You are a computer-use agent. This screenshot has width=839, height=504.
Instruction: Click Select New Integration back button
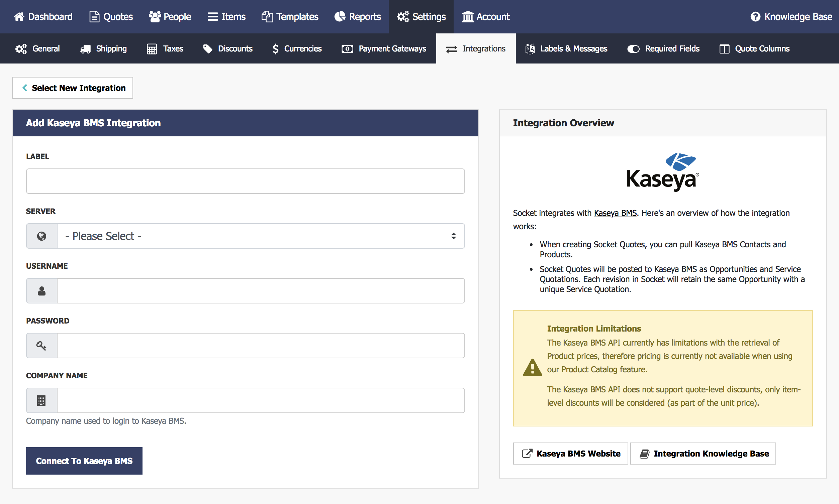[72, 88]
